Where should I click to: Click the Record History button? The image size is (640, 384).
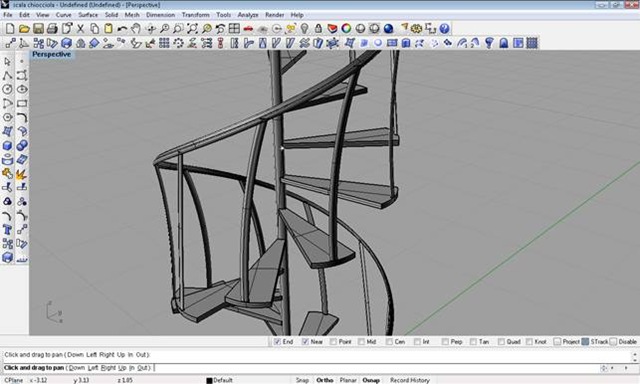click(410, 380)
